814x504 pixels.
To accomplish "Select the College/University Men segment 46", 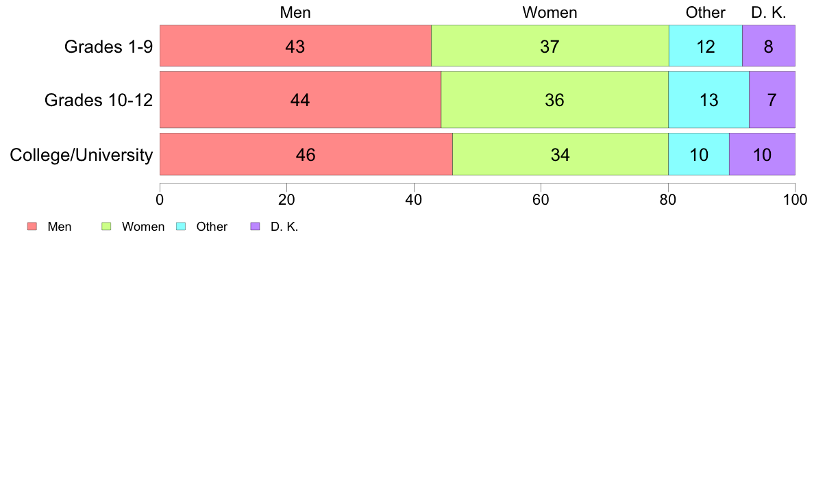I will (306, 154).
